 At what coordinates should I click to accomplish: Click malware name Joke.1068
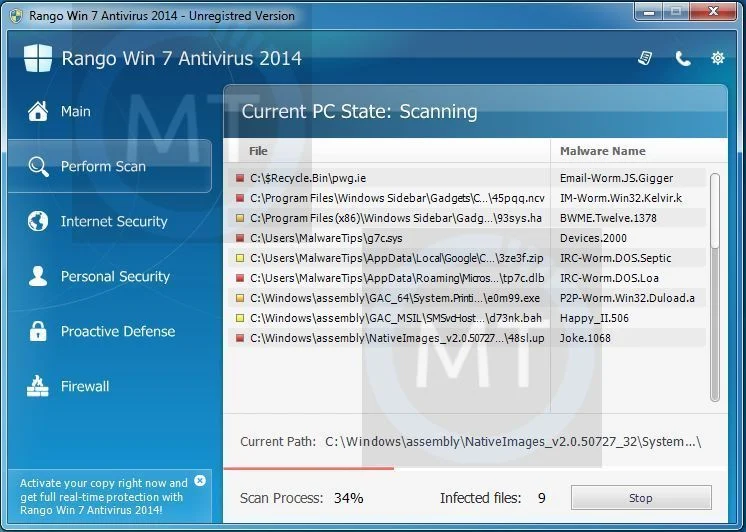[x=585, y=338]
